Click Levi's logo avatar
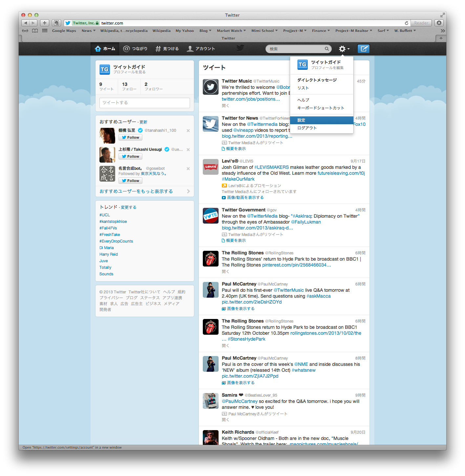465x476 pixels. pos(211,167)
